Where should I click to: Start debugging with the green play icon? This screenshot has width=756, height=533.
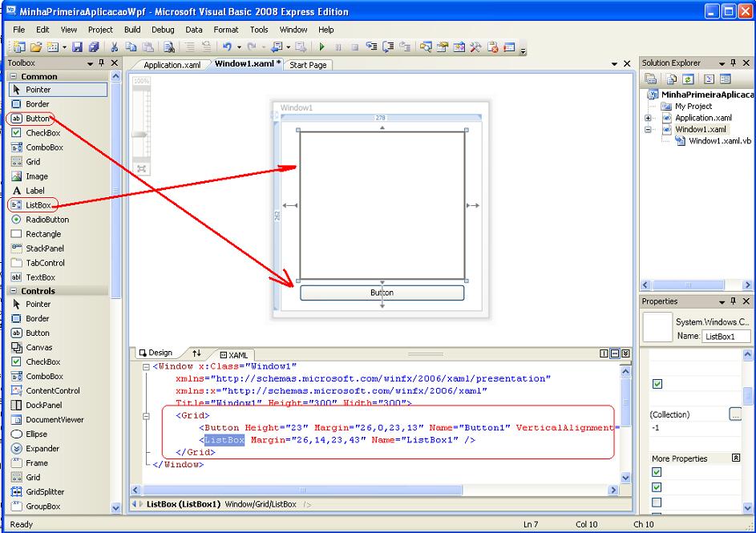pyautogui.click(x=322, y=46)
